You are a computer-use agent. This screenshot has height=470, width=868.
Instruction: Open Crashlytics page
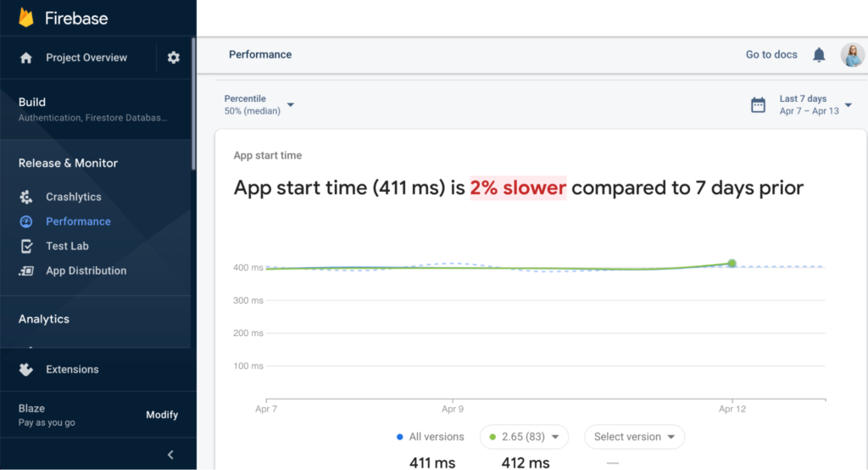coord(74,197)
